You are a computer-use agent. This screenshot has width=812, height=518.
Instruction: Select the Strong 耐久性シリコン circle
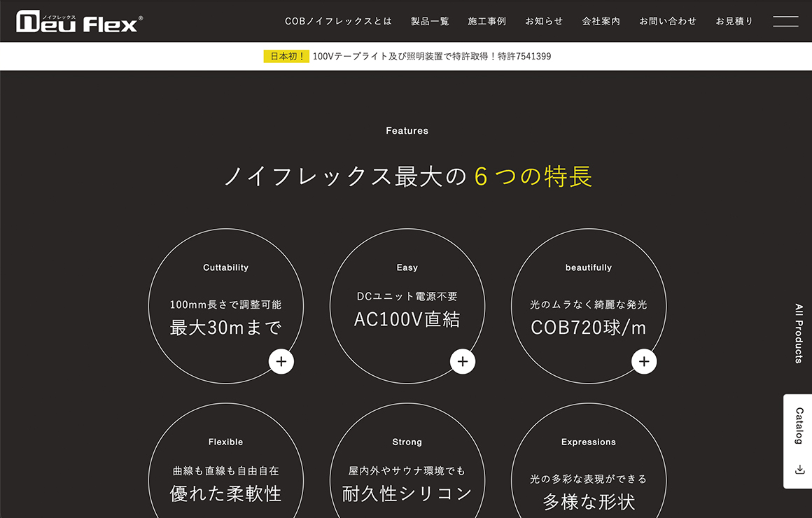(x=407, y=461)
